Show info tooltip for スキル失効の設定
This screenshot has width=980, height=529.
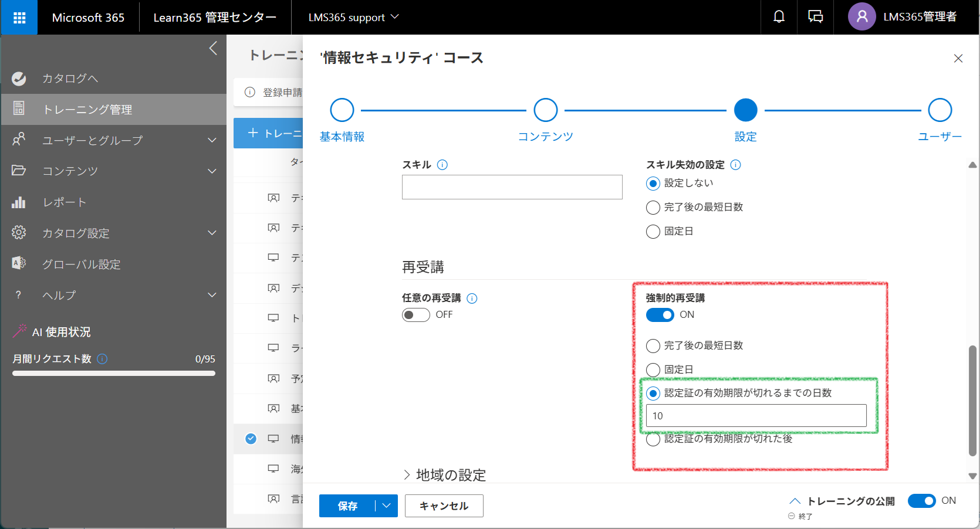(736, 165)
